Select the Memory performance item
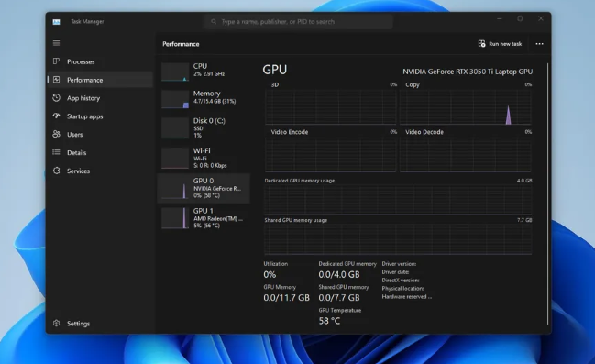The height and width of the screenshot is (364, 595). pos(204,99)
